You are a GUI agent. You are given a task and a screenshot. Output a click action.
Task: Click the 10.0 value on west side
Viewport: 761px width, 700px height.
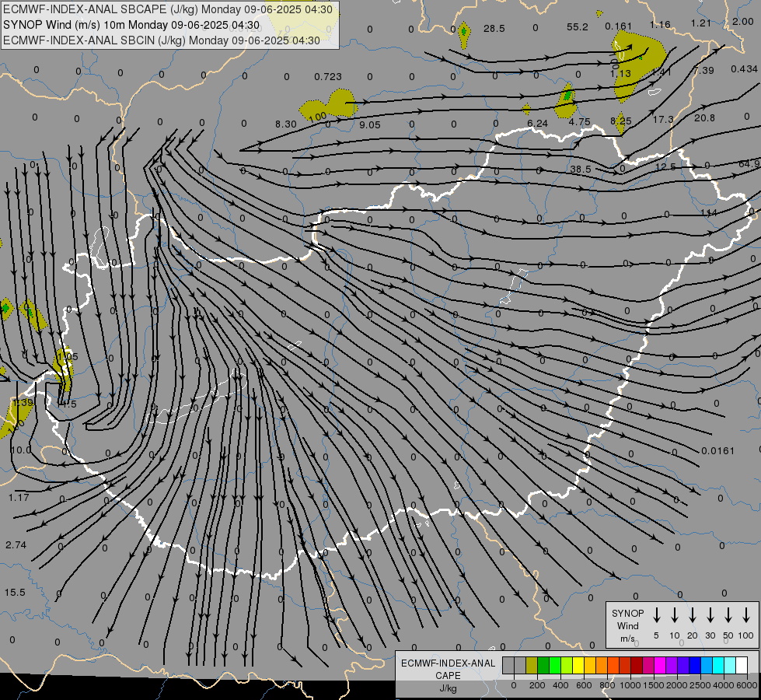[21, 450]
